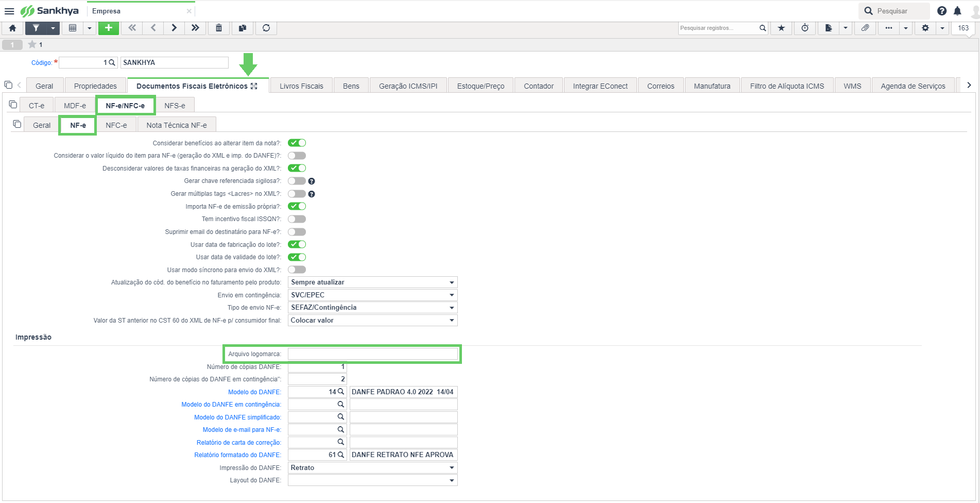Search company code magnifier icon
Image resolution: width=980 pixels, height=503 pixels.
point(112,62)
